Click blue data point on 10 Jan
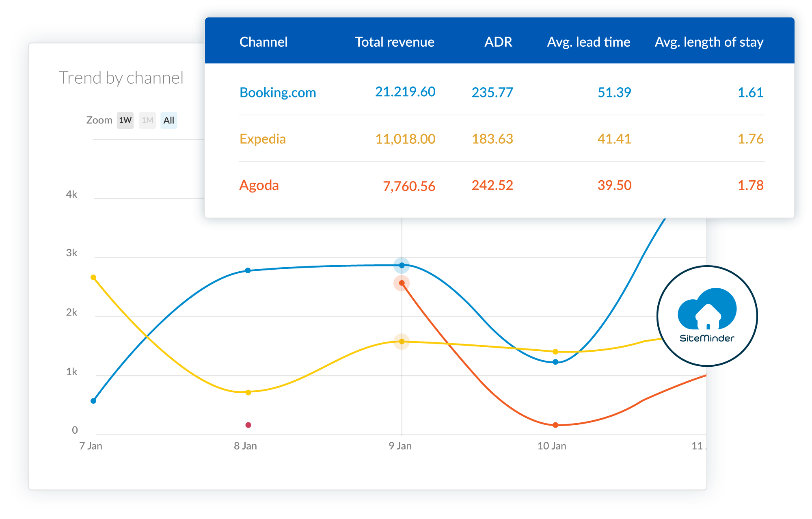 (555, 362)
